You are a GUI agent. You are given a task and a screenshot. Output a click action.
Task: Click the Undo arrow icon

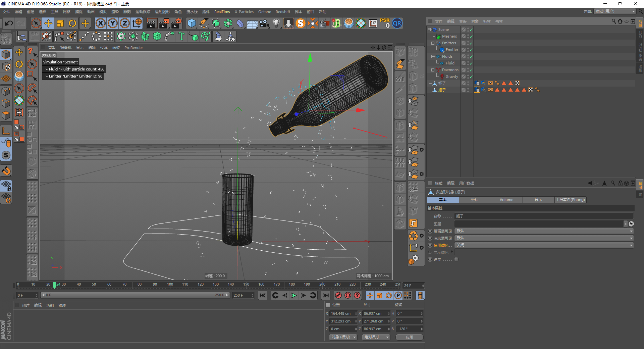click(9, 23)
